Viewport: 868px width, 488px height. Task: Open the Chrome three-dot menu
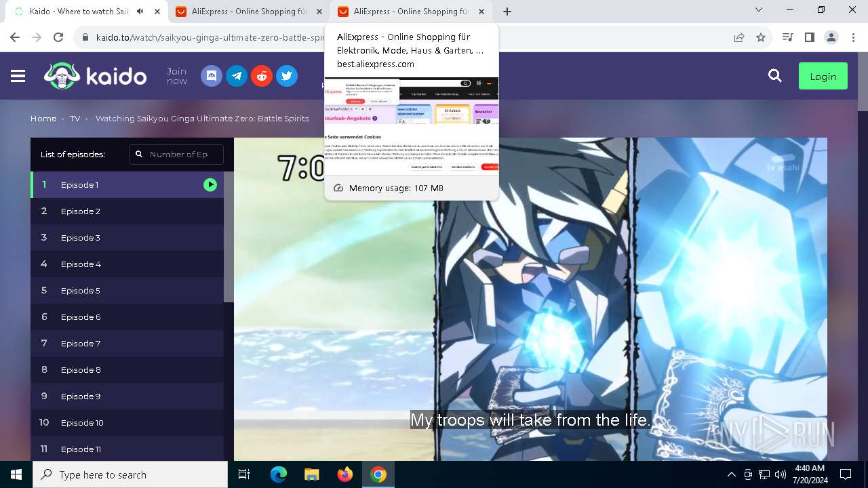pyautogui.click(x=852, y=37)
